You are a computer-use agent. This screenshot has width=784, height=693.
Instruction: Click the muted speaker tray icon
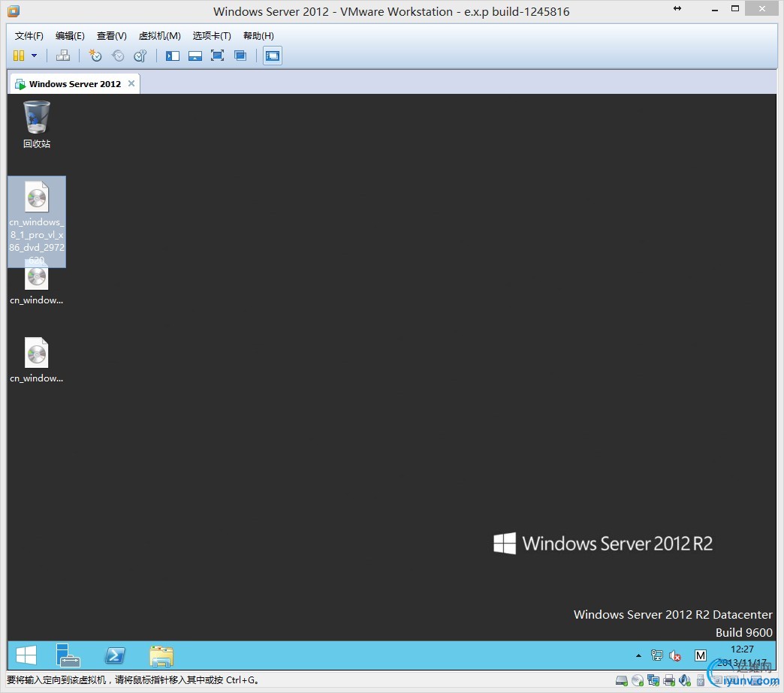pyautogui.click(x=675, y=655)
